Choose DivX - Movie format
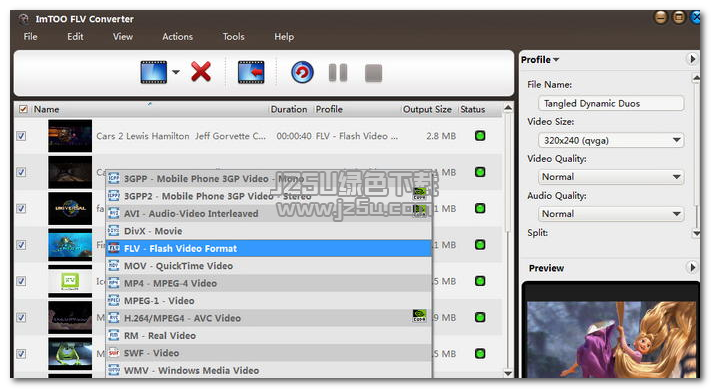The width and height of the screenshot is (711, 389). 269,231
